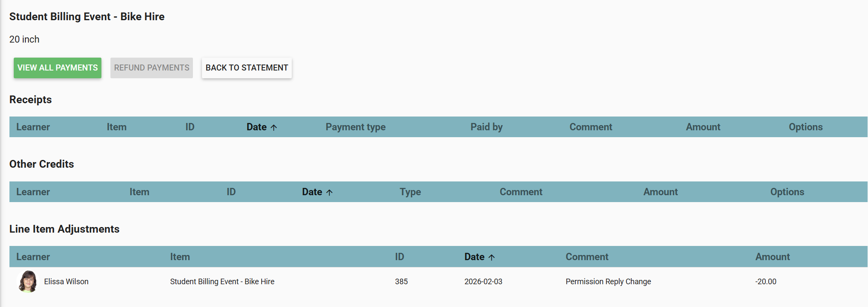868x307 pixels.
Task: Click Student Billing Event - Bike Hire row item
Action: 222,282
